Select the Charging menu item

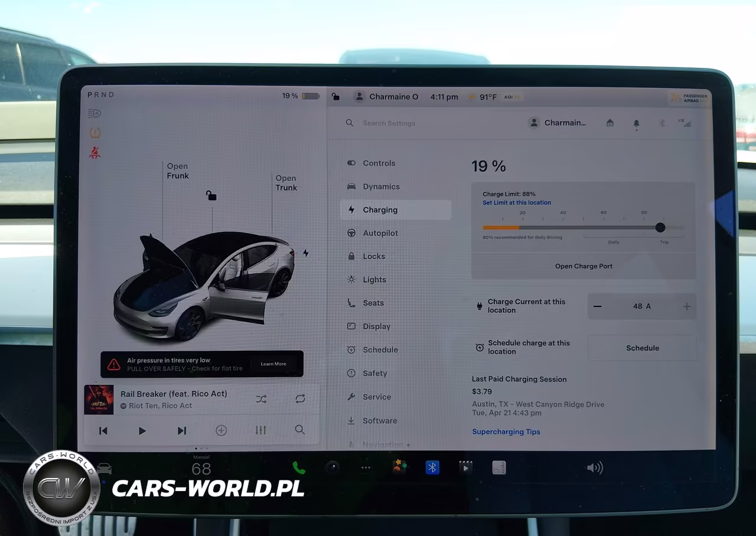[396, 210]
